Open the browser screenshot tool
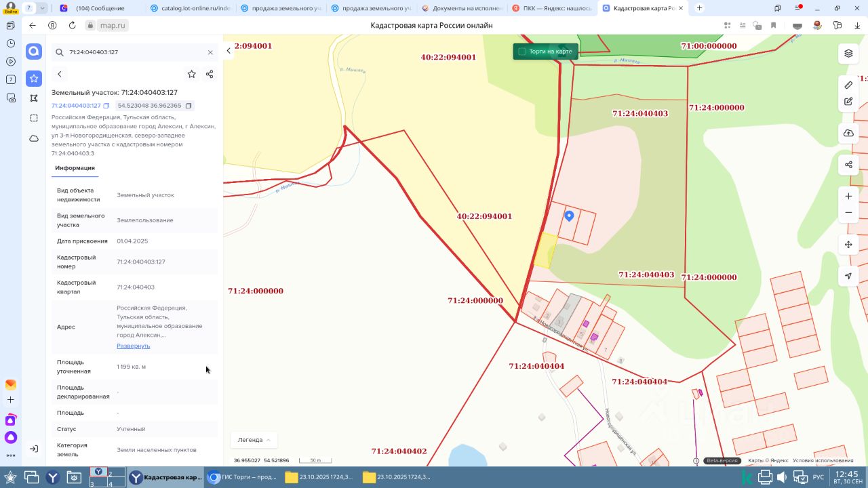Screen dimensions: 868x488 [x=11, y=98]
